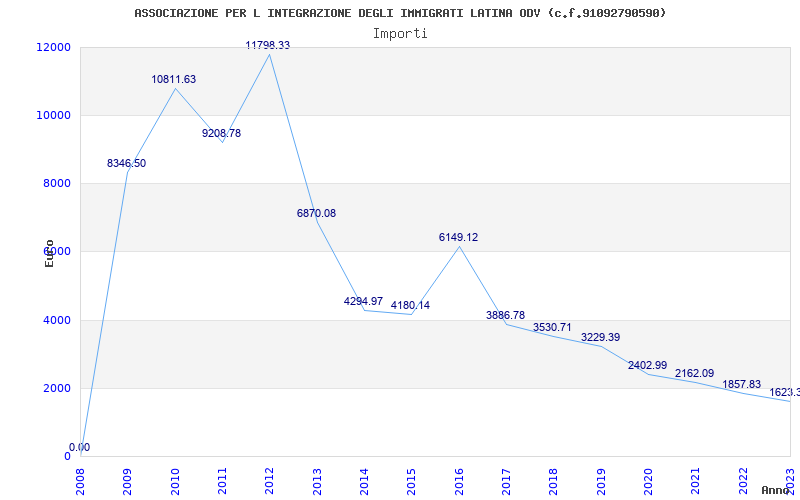The height and width of the screenshot is (500, 800).
Task: Click the chart title mentioning ASSOCIAZIONE PER L INTEGRAZIONE
Action: coord(401,13)
